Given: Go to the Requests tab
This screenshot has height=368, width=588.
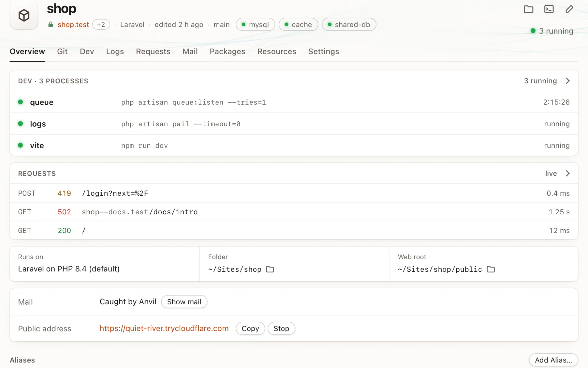Looking at the screenshot, I should [x=153, y=52].
